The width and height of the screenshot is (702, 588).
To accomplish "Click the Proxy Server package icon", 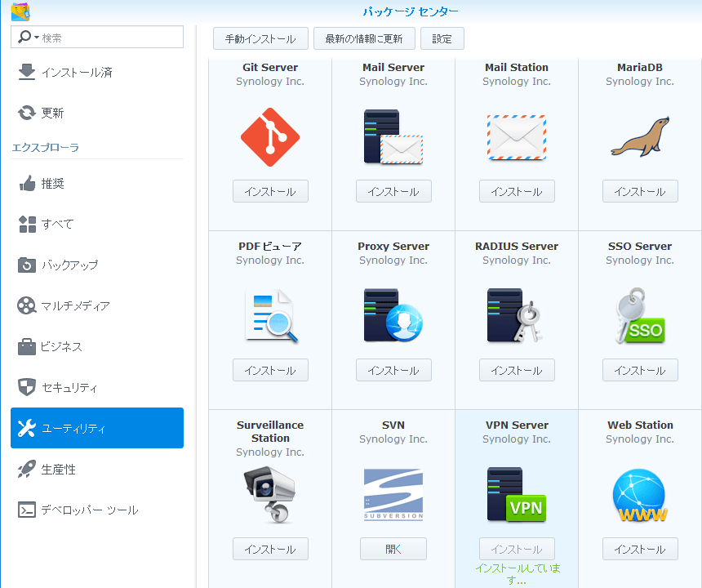I will (x=393, y=315).
